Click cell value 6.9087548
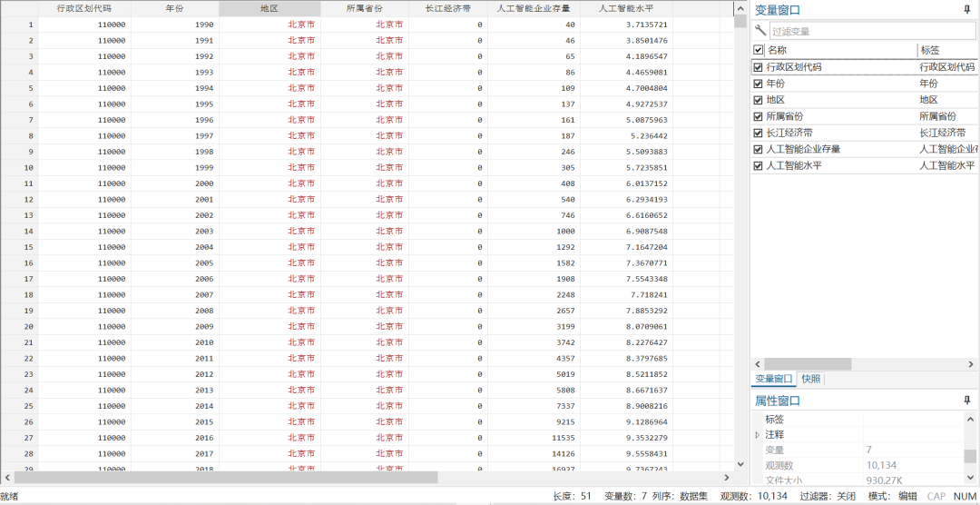Screen dimensions: 980x505 tap(626, 232)
